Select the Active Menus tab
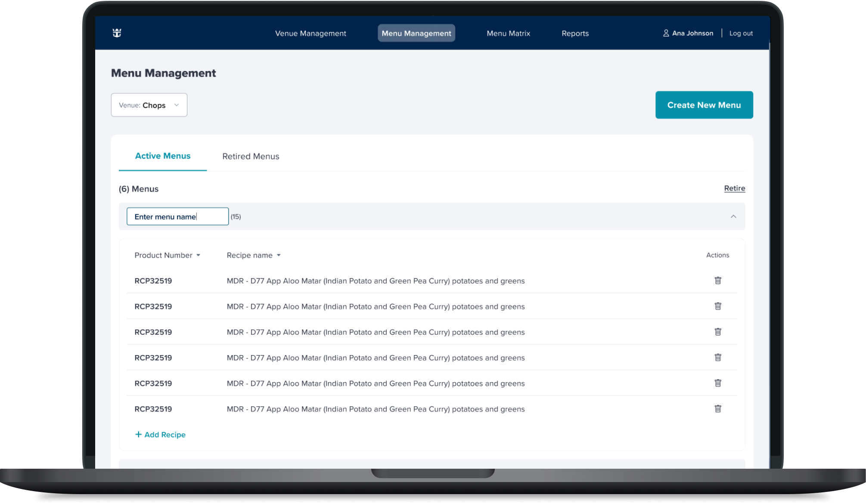Viewport: 866px width, 504px height. click(x=162, y=156)
